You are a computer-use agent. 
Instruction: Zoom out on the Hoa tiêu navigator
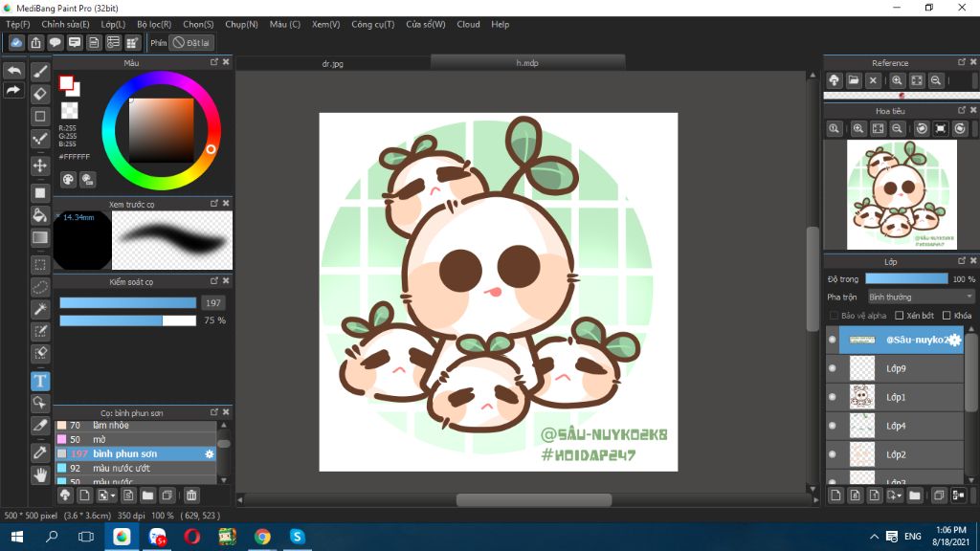(897, 129)
